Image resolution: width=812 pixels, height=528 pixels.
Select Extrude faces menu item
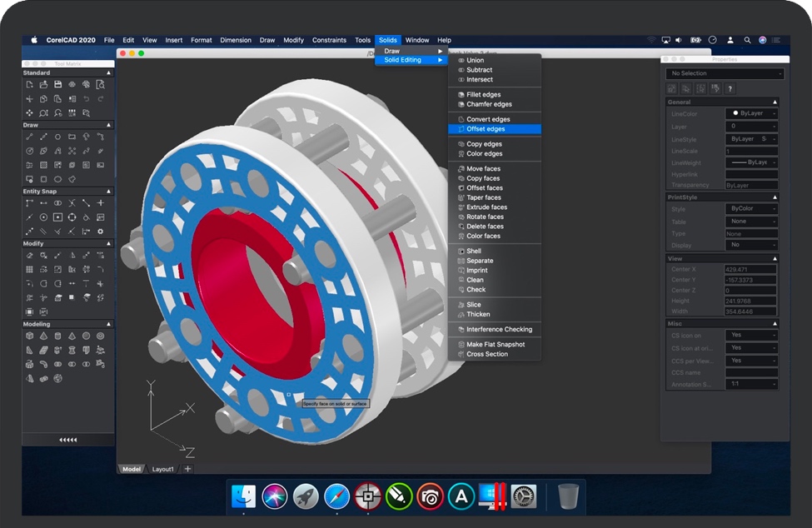(x=486, y=207)
